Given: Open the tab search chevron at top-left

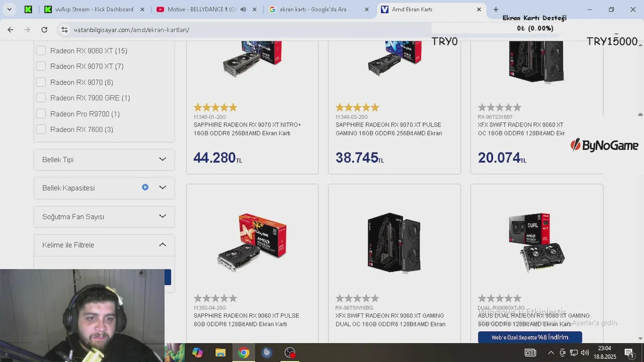Looking at the screenshot, I should click(9, 9).
